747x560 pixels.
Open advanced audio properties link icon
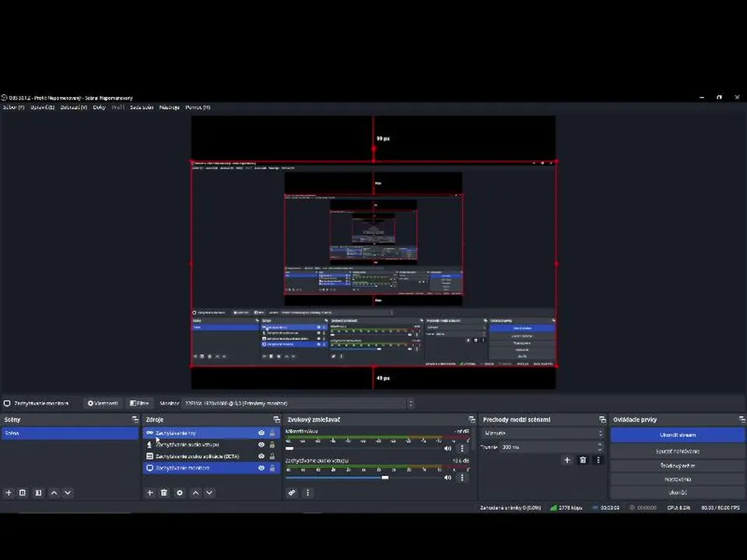[292, 493]
